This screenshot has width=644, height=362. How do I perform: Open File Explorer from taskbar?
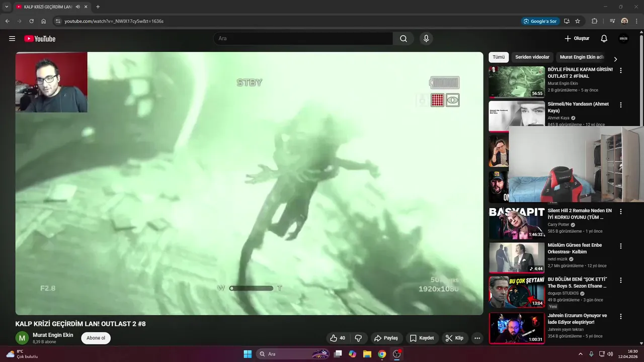pyautogui.click(x=367, y=354)
